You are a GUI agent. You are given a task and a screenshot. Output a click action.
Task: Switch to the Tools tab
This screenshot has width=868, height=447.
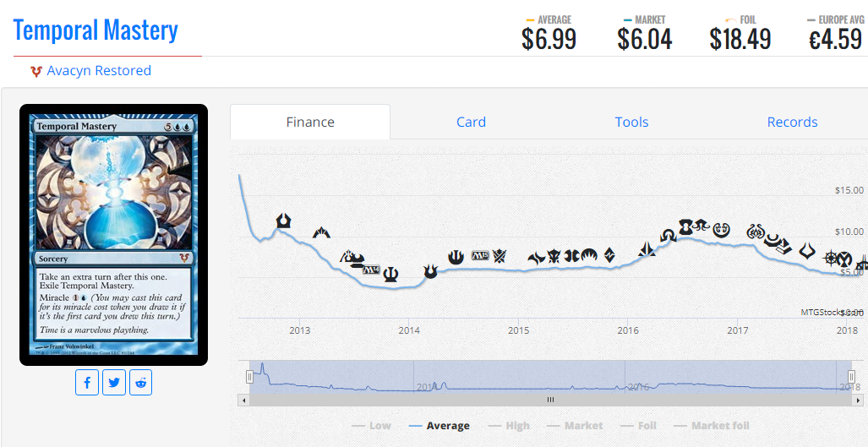[x=631, y=122]
